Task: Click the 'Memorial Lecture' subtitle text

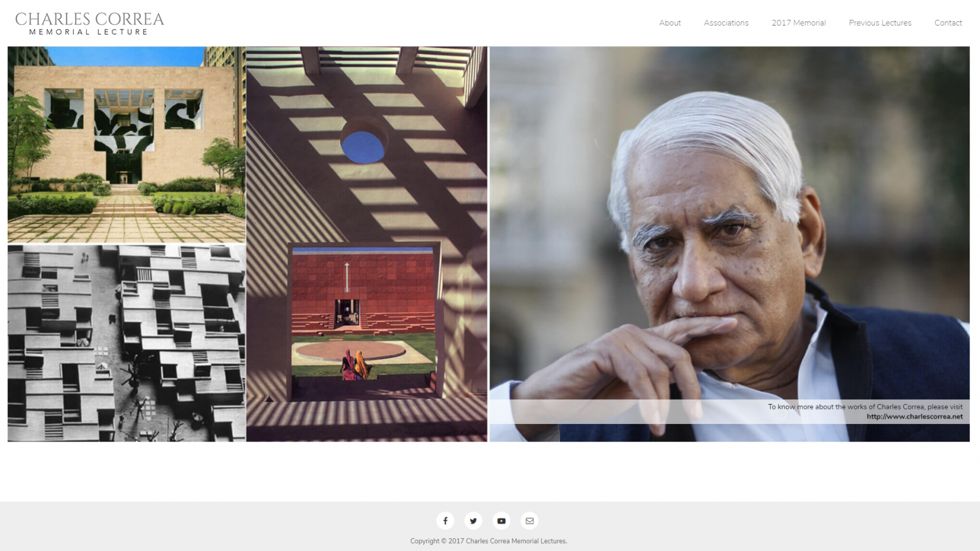Action: (89, 32)
